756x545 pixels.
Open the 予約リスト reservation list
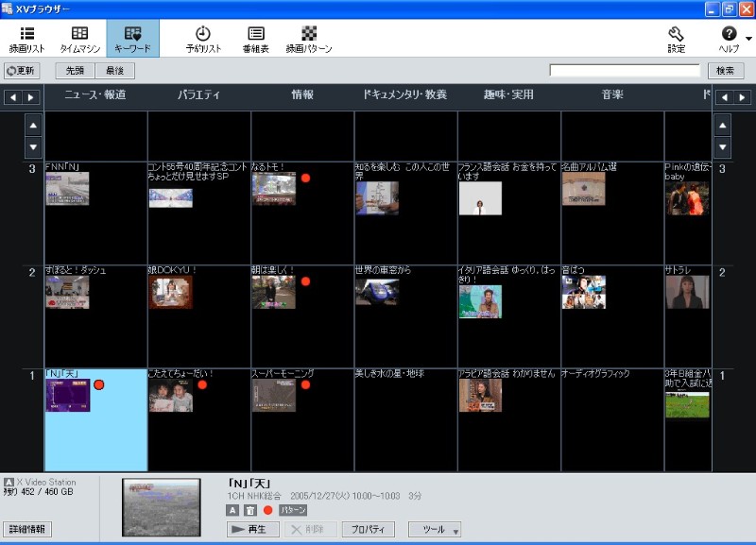point(203,39)
